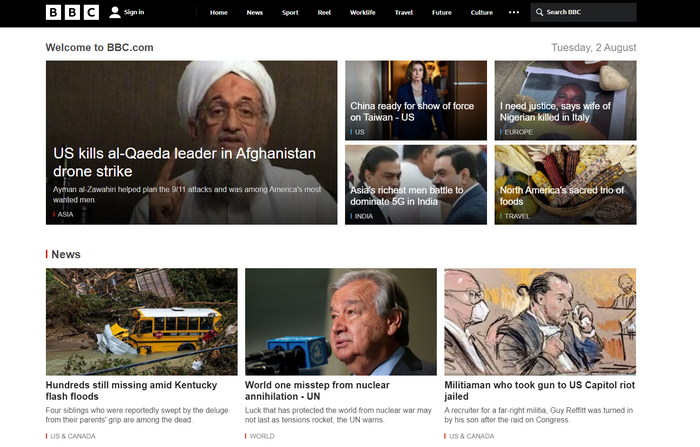Open I need justice Nigerian killed story
The width and height of the screenshot is (700, 447).
(x=555, y=112)
